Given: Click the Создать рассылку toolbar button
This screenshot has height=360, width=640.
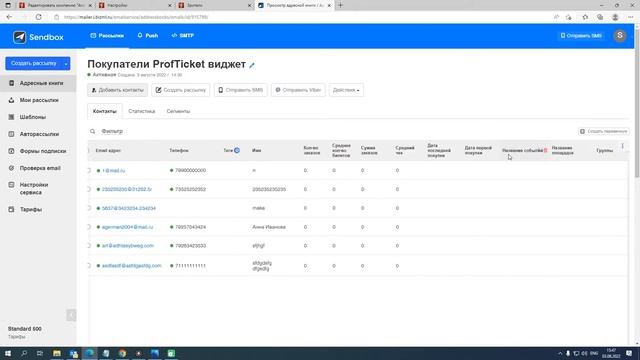Looking at the screenshot, I should coord(181,90).
